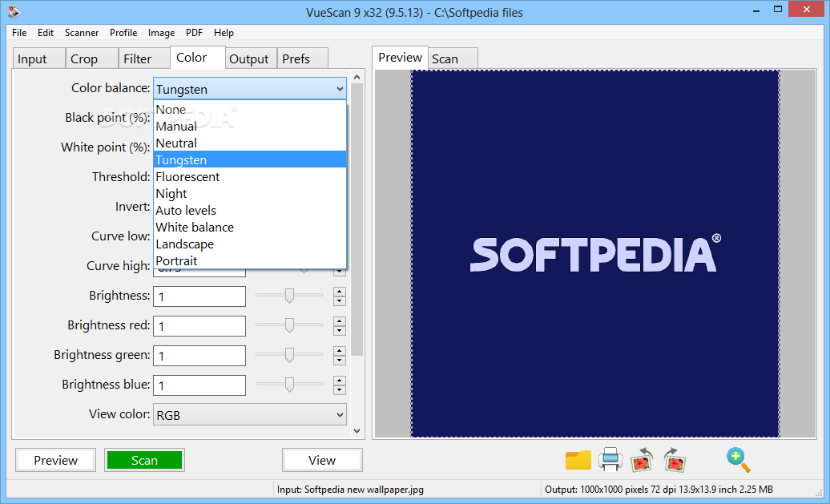830x504 pixels.
Task: Click the Brightness input field
Action: pyautogui.click(x=199, y=296)
